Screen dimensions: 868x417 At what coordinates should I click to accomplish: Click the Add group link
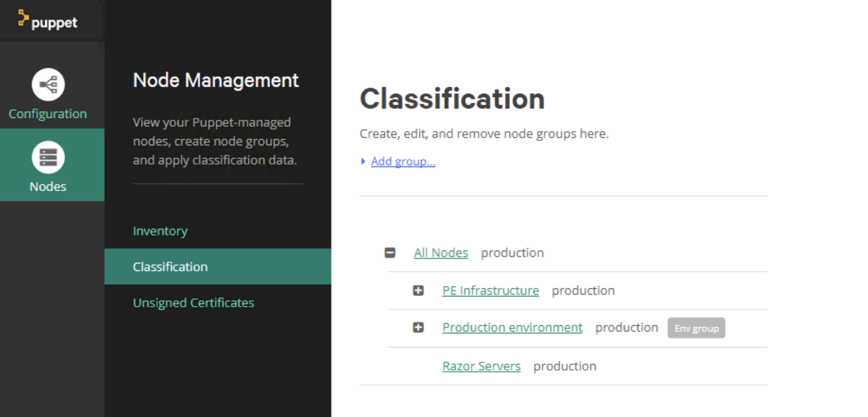tap(403, 161)
